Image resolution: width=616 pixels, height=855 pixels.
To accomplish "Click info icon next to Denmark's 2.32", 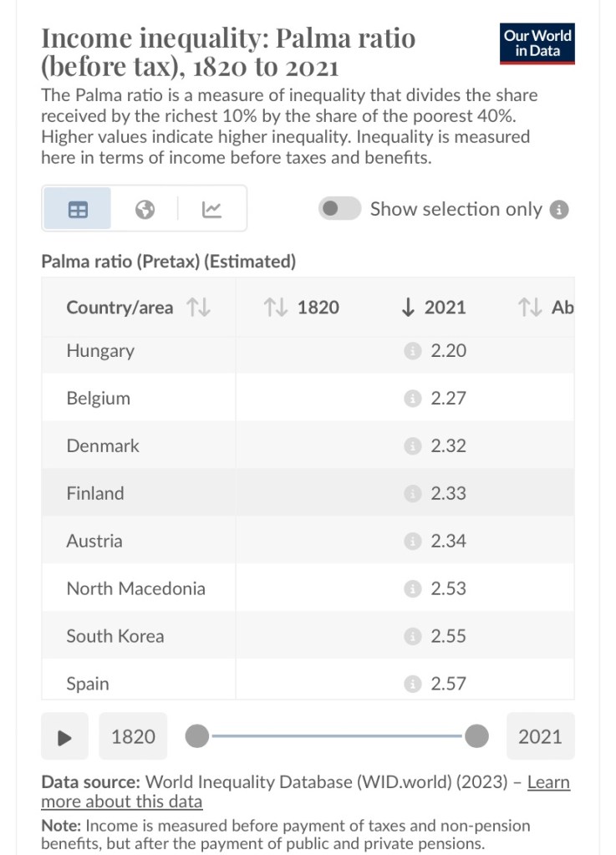I will pyautogui.click(x=411, y=446).
